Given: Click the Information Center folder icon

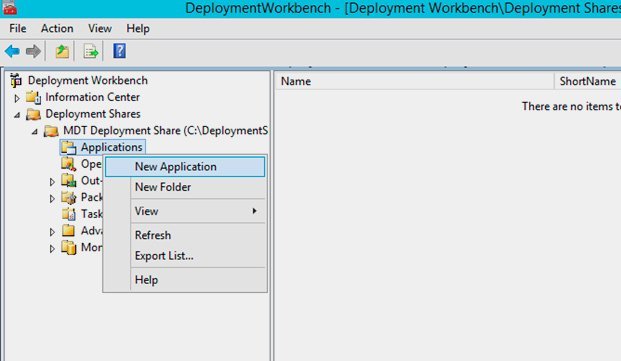Looking at the screenshot, I should [33, 97].
